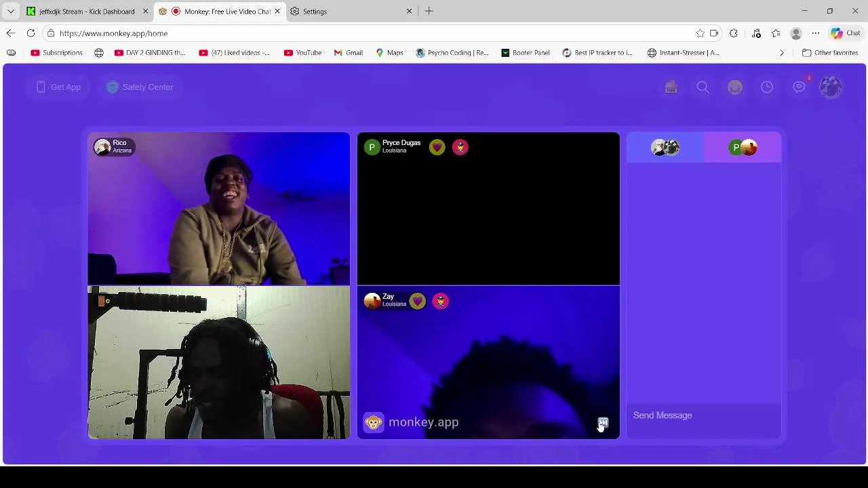Click the video camera icon in address bar

coord(714,33)
